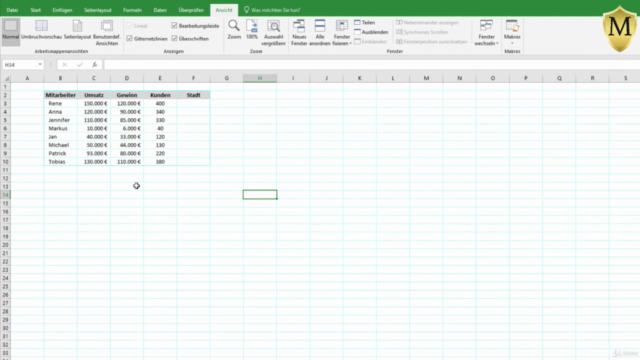Expand the Name Box dropdown arrow

tap(40, 64)
